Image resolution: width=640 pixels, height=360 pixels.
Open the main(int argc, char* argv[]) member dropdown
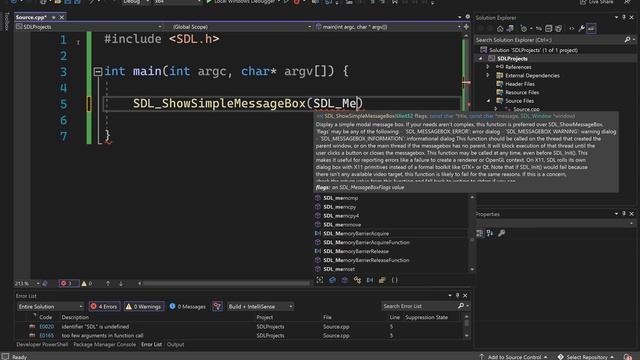tap(388, 27)
